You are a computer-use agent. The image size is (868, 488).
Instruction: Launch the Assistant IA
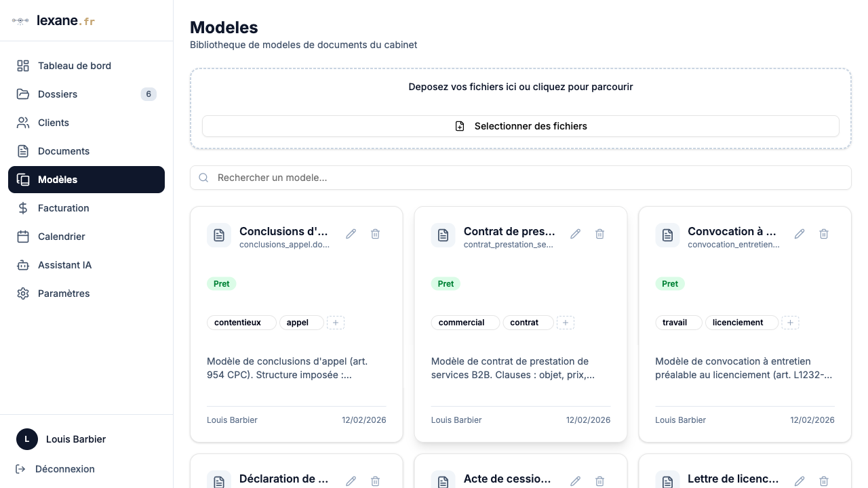point(64,265)
